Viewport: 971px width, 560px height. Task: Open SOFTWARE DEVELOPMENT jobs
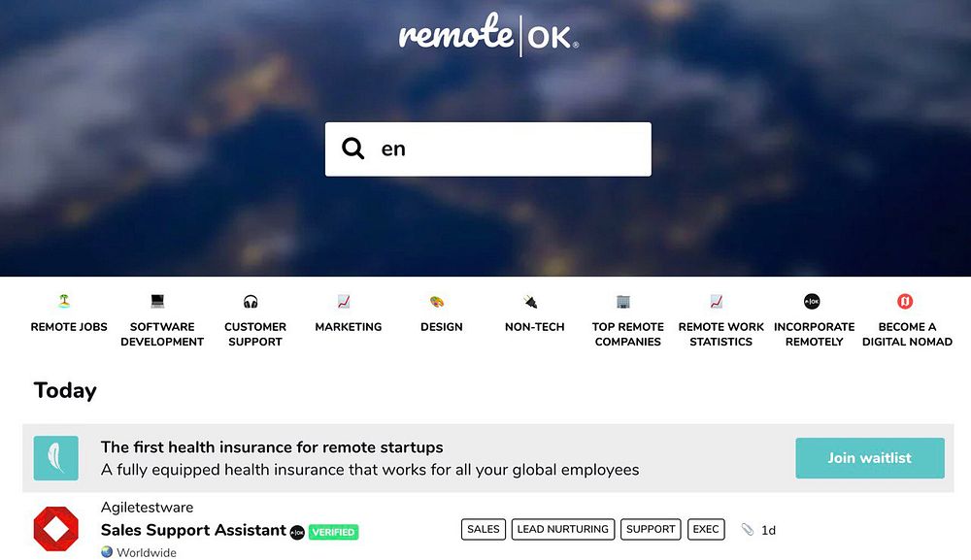pos(162,334)
